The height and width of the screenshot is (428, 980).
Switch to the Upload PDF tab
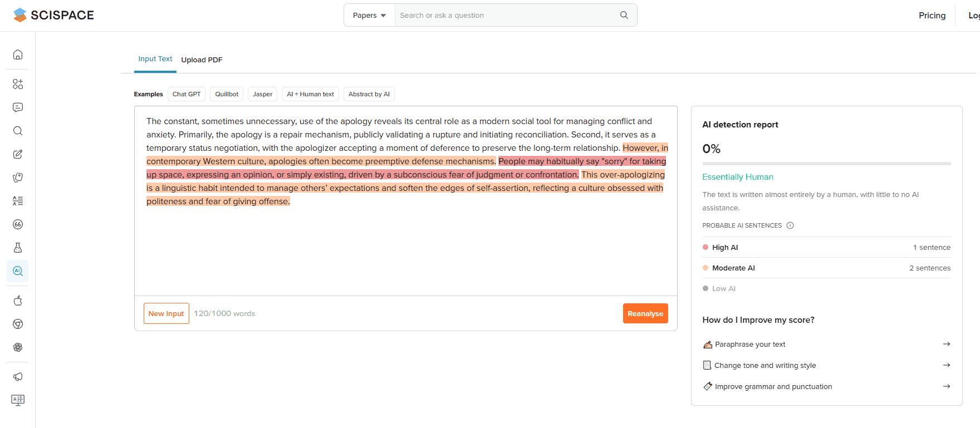click(202, 60)
